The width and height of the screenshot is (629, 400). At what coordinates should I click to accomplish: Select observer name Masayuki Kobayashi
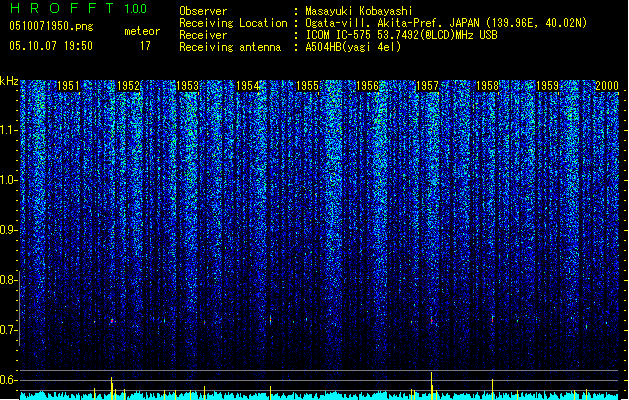[359, 11]
